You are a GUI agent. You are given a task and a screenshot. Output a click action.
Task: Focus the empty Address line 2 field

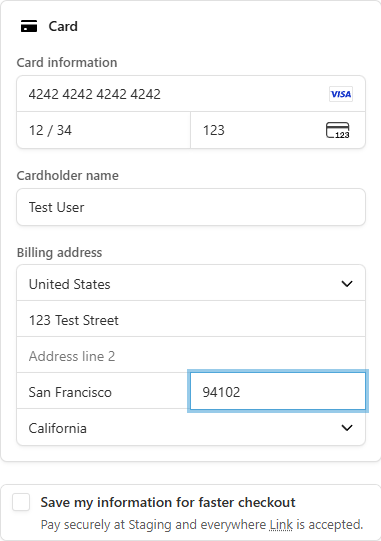191,355
